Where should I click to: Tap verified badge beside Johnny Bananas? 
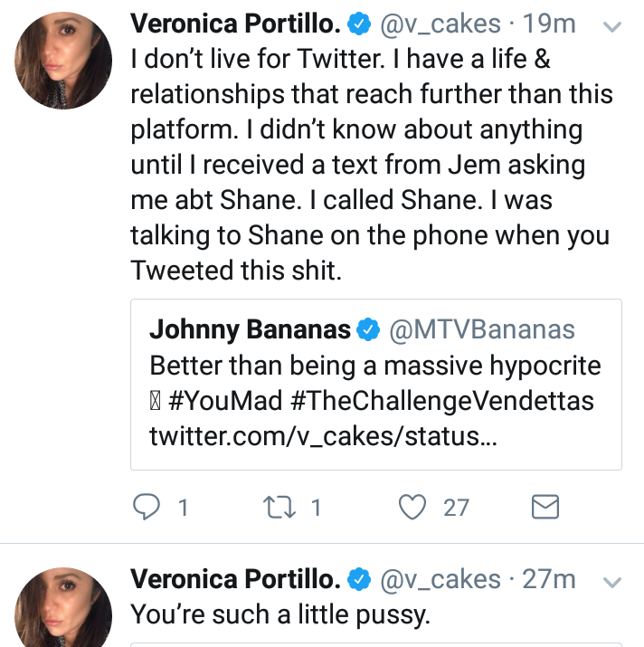[368, 329]
